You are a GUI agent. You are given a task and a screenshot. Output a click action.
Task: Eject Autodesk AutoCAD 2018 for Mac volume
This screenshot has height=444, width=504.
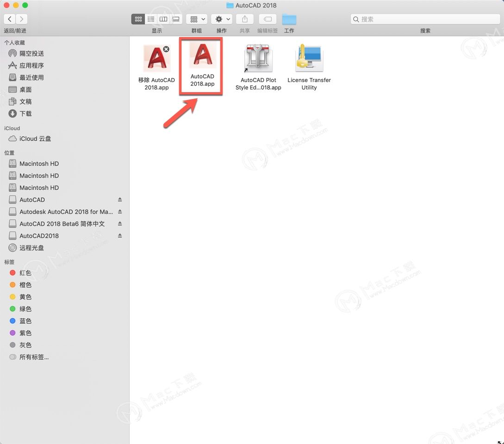tap(119, 212)
